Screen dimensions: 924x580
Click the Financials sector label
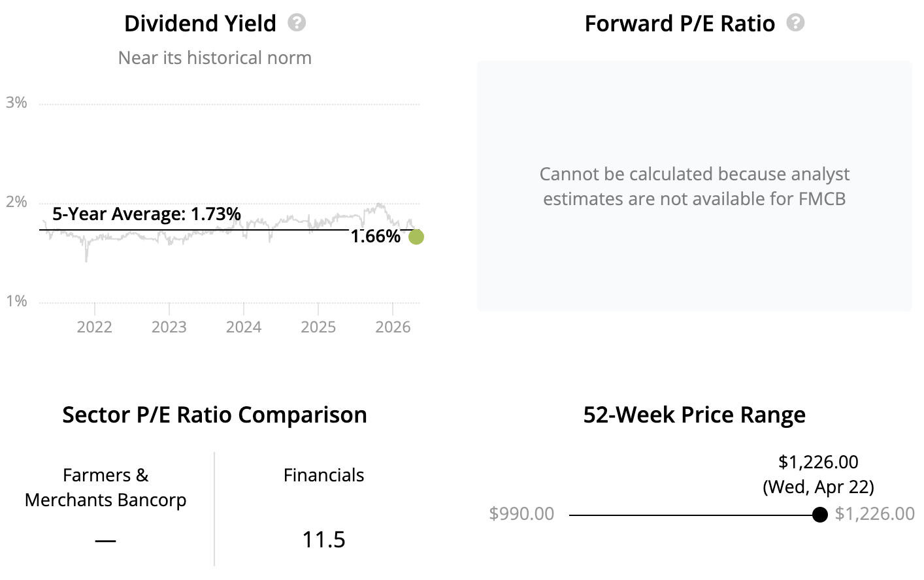tap(323, 475)
